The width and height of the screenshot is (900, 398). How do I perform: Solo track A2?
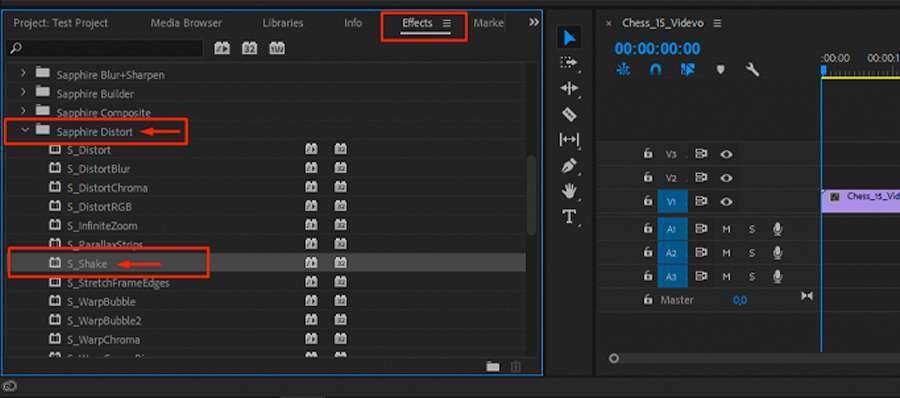point(752,253)
